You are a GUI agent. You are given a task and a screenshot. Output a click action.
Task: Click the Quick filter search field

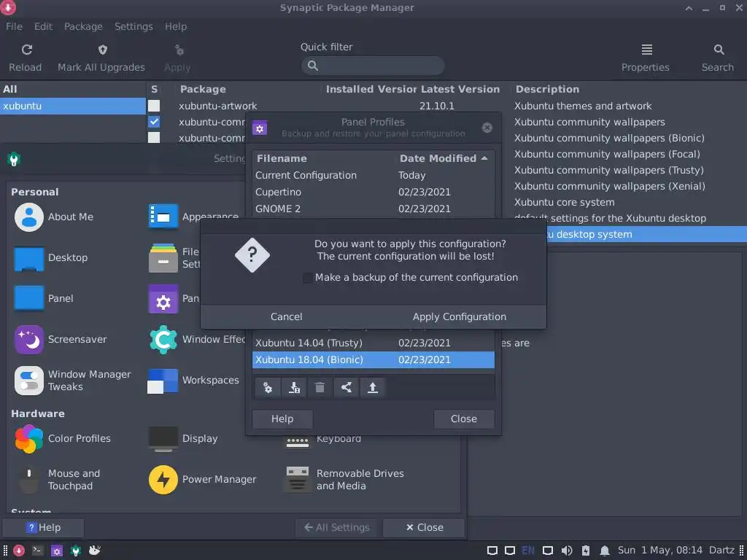click(373, 66)
